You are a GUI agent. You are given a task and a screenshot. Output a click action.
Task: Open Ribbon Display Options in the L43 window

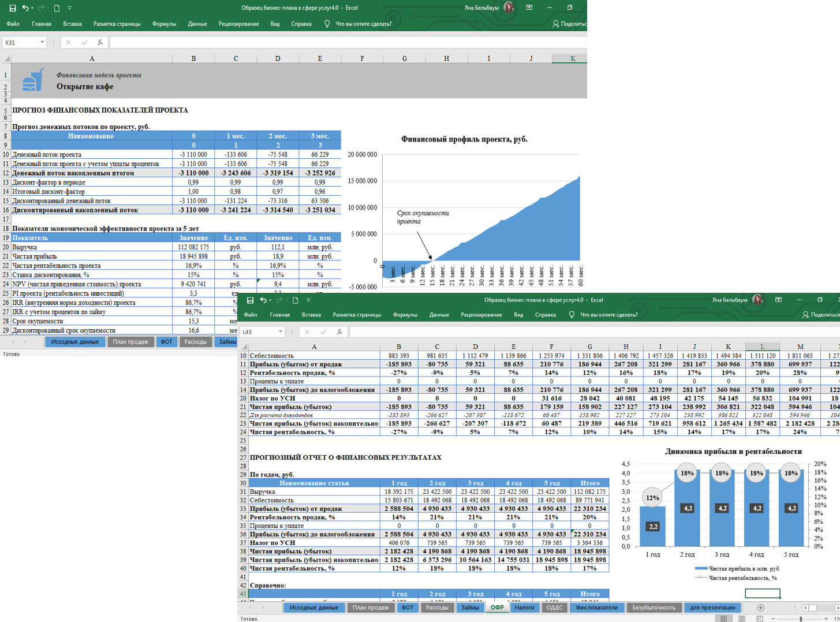[778, 300]
